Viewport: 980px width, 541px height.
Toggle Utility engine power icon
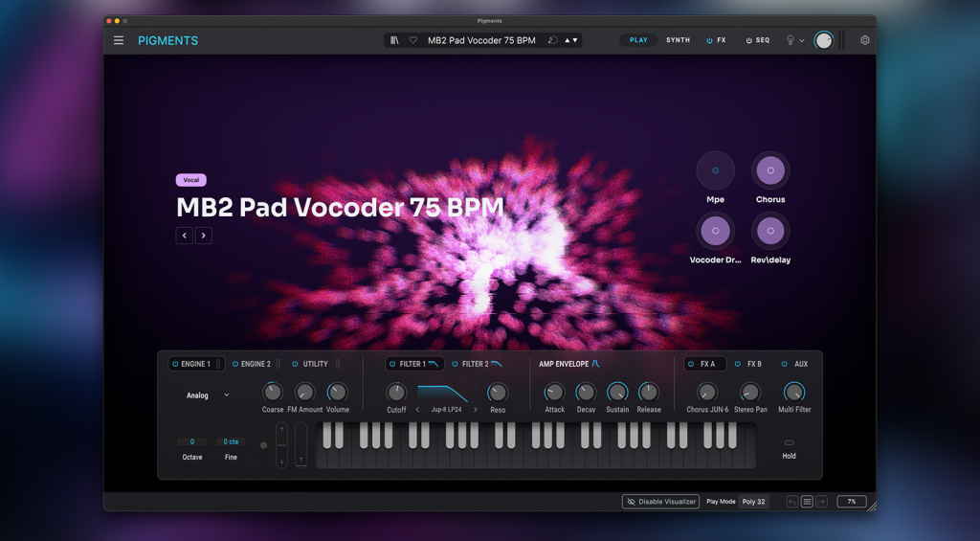click(295, 364)
